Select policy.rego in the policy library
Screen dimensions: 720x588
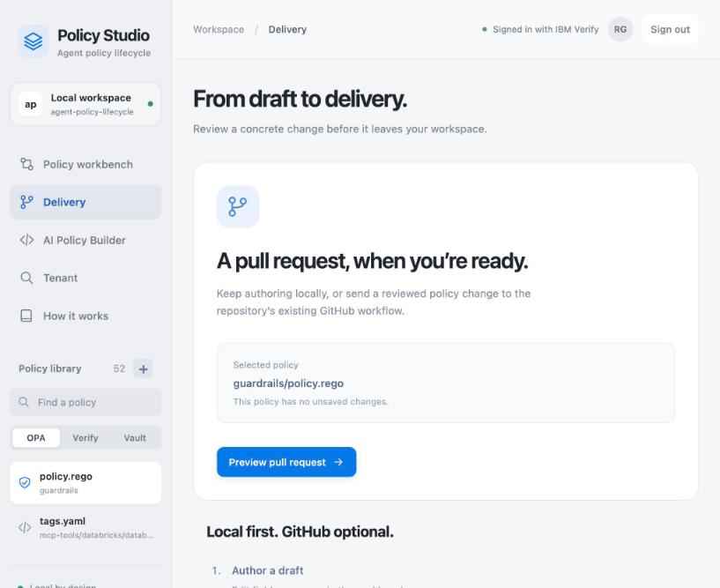point(85,483)
